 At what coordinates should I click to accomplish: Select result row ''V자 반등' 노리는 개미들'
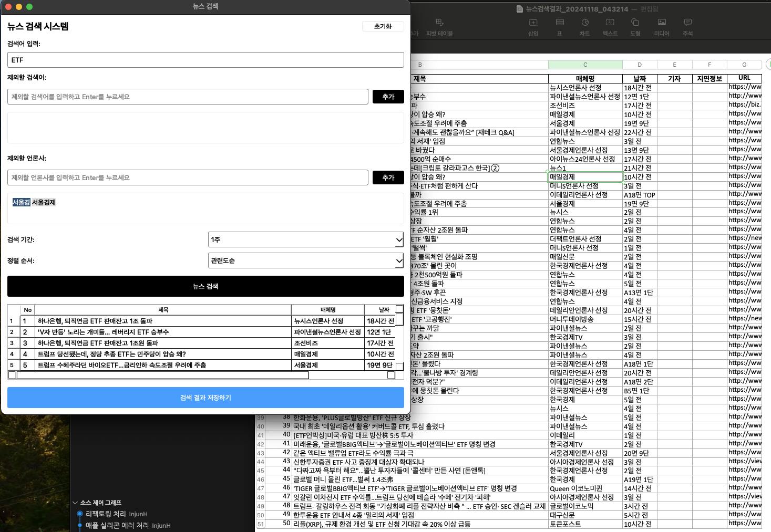click(x=163, y=332)
